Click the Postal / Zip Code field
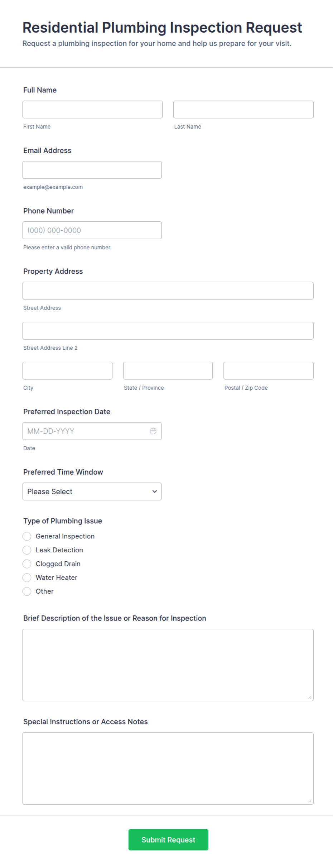 coord(268,371)
